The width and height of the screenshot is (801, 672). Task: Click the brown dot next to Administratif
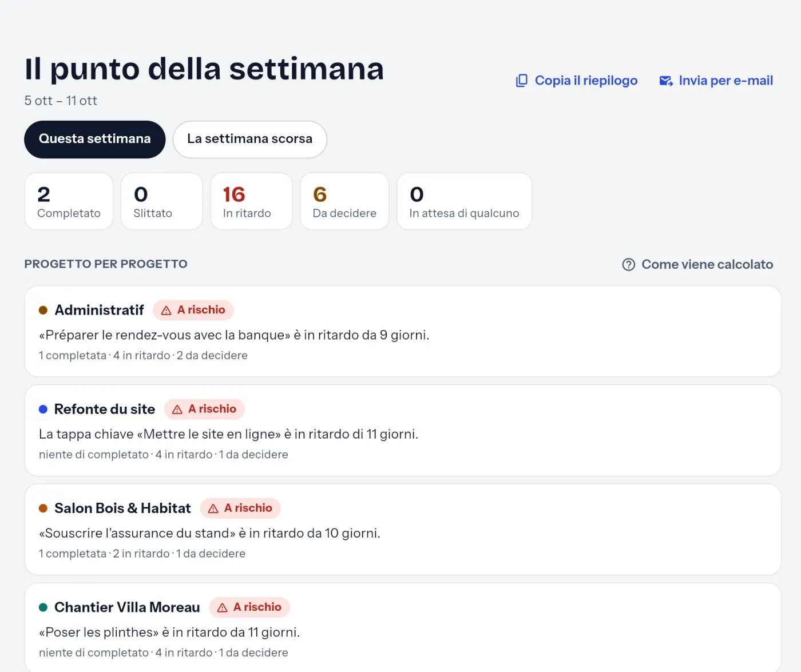[43, 310]
